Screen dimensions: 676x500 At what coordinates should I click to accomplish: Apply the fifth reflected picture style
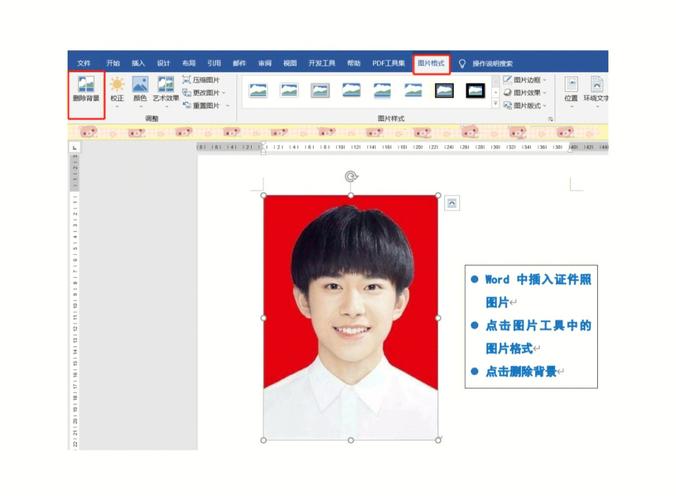pyautogui.click(x=382, y=91)
